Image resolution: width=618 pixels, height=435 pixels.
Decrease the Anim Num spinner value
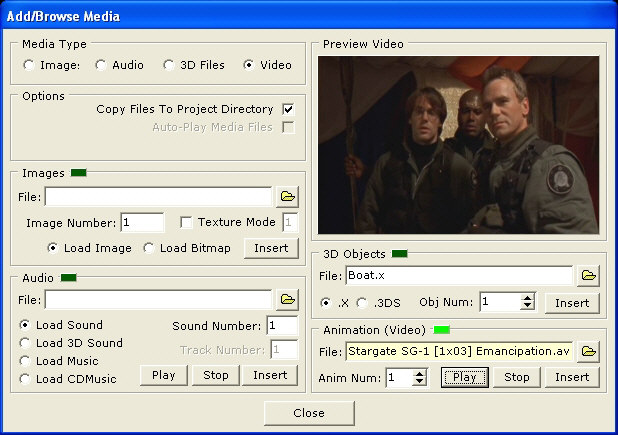coord(420,382)
